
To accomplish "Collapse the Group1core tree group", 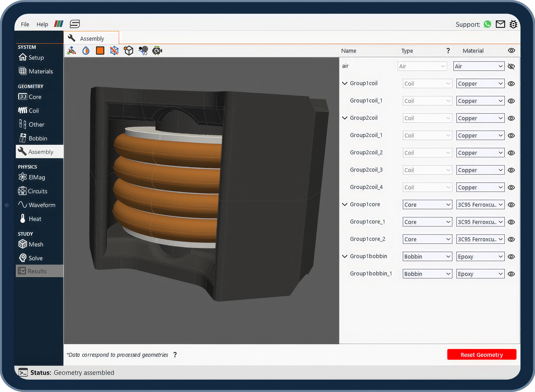I will pos(345,204).
